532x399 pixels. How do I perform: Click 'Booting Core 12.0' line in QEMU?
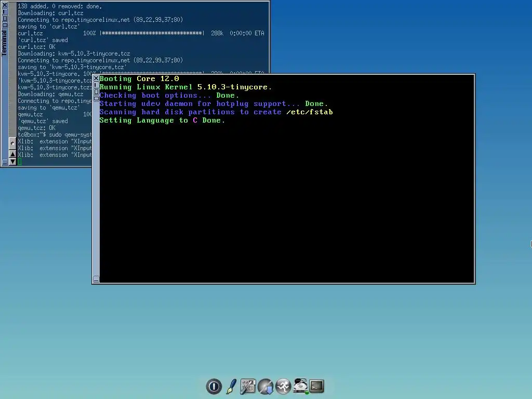click(139, 79)
